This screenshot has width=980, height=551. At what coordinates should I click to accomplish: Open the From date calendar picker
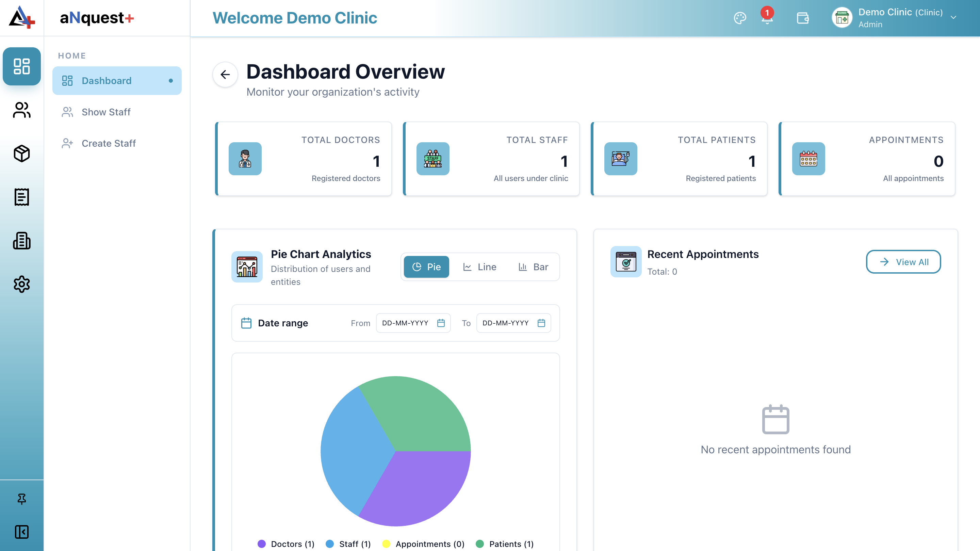pyautogui.click(x=441, y=323)
